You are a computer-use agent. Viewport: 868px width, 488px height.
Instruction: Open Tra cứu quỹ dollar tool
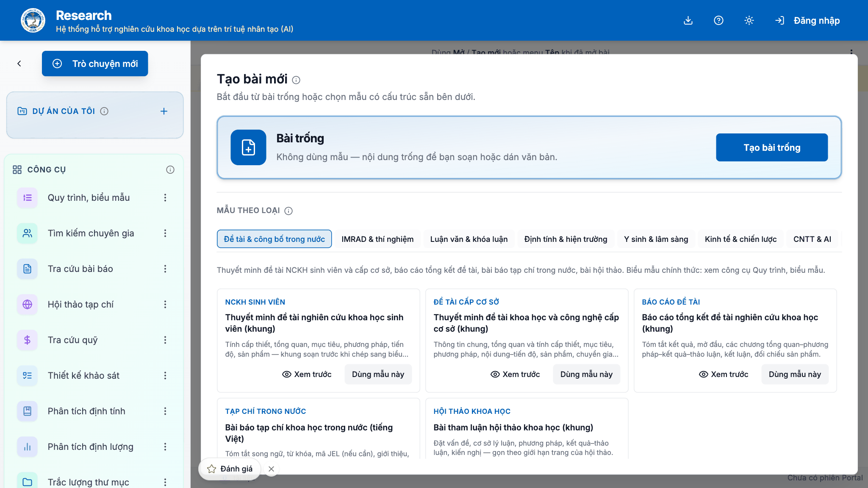click(x=72, y=340)
